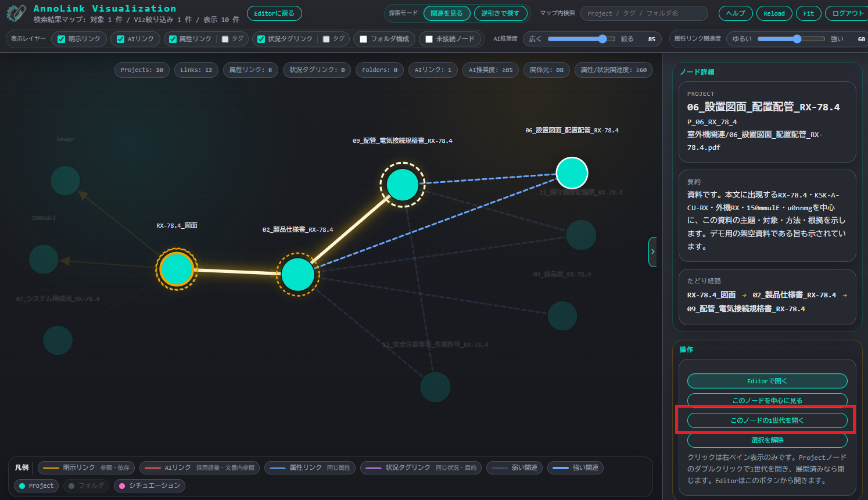The image size is (868, 500).
Task: Select the RX-78.4_図面 node circle
Action: pos(177,269)
